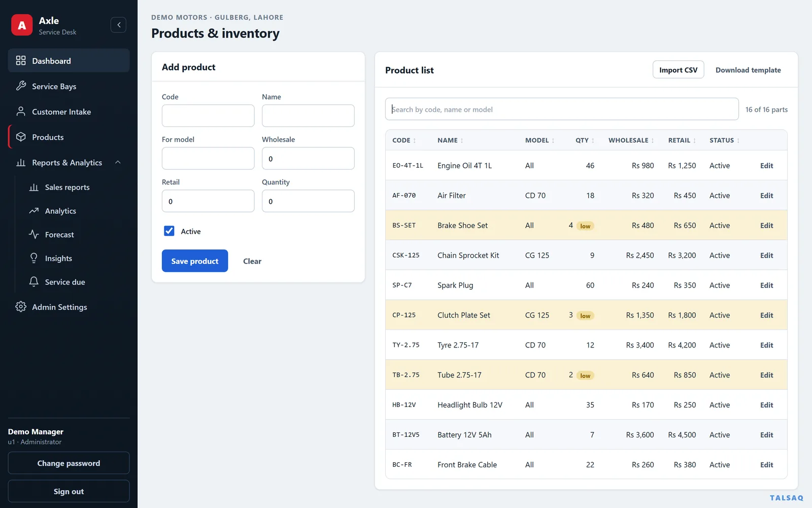Viewport: 812px width, 508px height.
Task: Click the Service due bell icon
Action: point(34,281)
